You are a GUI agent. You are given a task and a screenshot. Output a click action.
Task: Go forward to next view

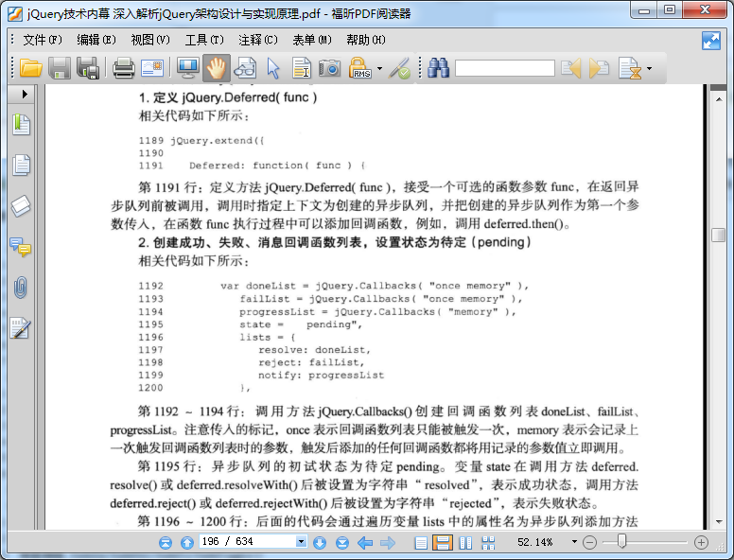click(x=387, y=543)
